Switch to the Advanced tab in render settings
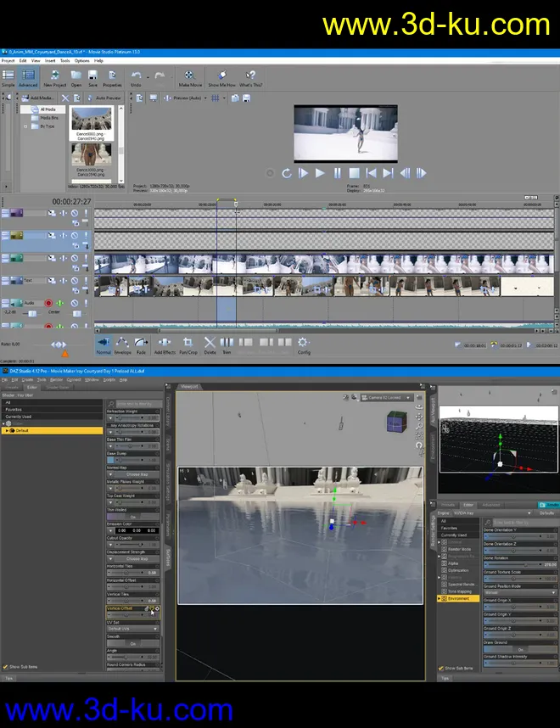Image resolution: width=560 pixels, height=728 pixels. pyautogui.click(x=491, y=505)
